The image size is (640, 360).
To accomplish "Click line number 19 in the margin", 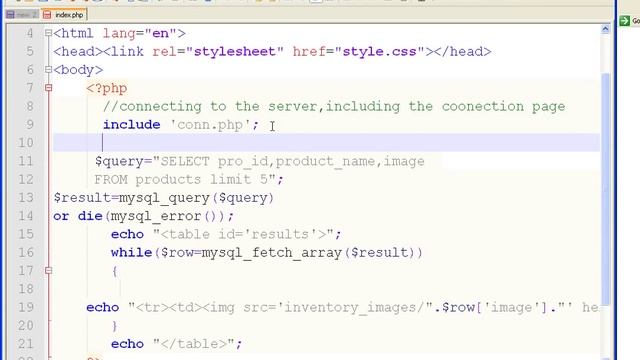I will pos(25,307).
